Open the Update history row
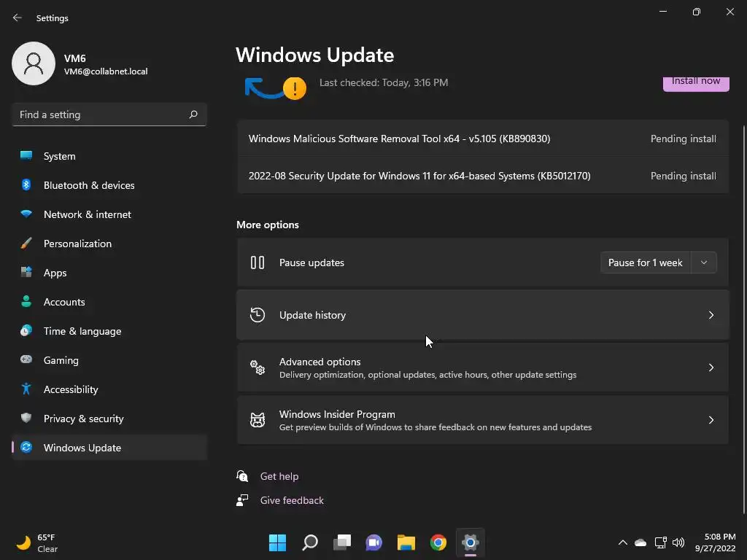Image resolution: width=747 pixels, height=560 pixels. tap(483, 315)
